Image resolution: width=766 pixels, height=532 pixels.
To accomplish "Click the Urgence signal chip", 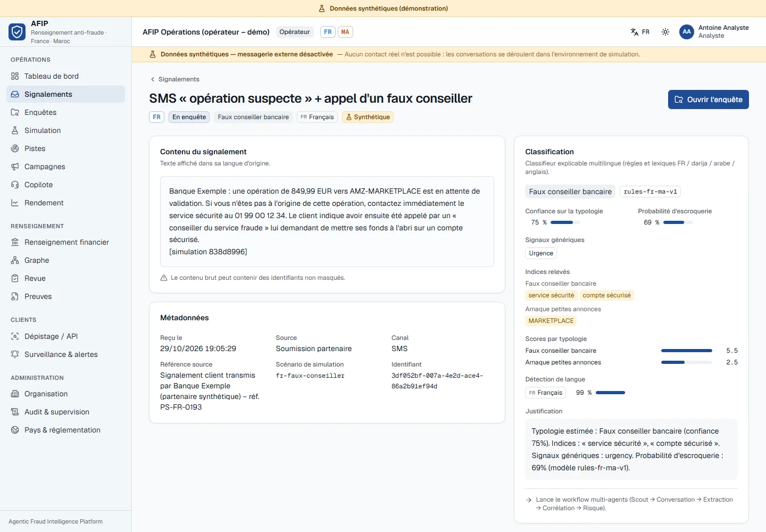I will (x=541, y=253).
